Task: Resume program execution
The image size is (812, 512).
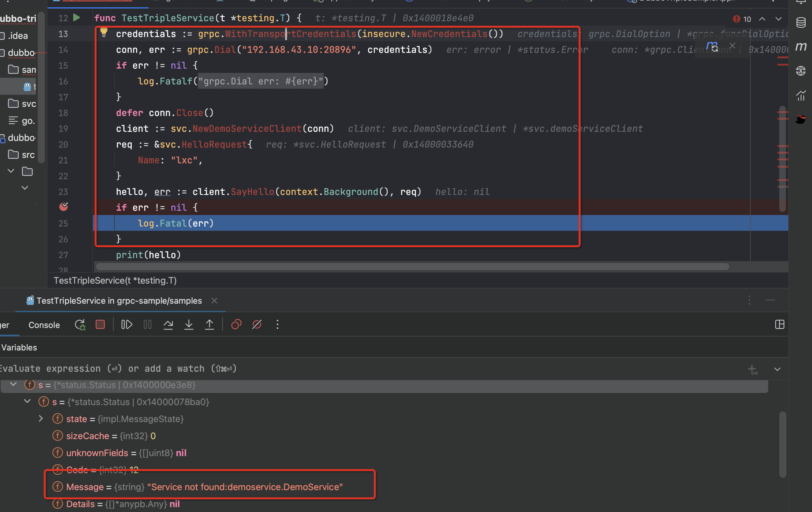Action: (x=126, y=324)
